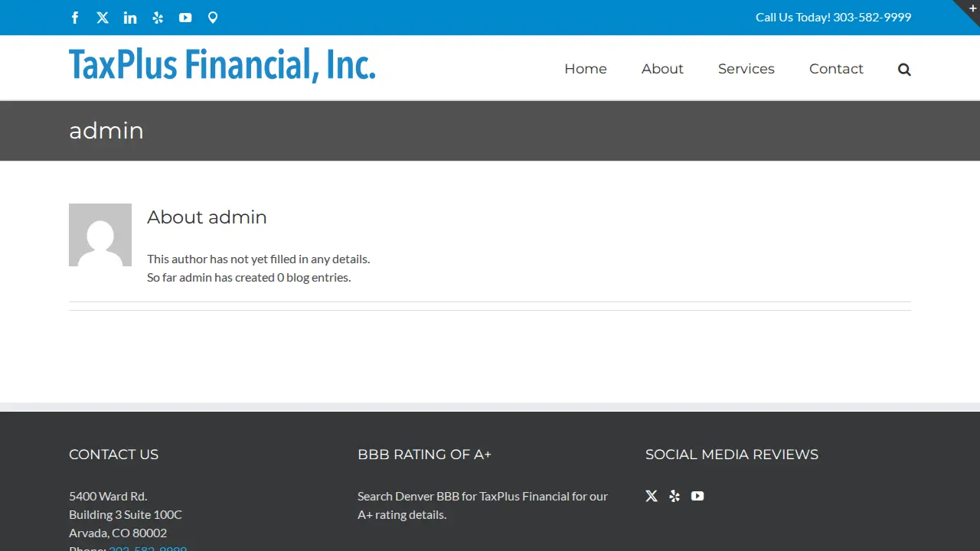Viewport: 980px width, 551px height.
Task: Open the Facebook icon in top bar
Action: (75, 18)
